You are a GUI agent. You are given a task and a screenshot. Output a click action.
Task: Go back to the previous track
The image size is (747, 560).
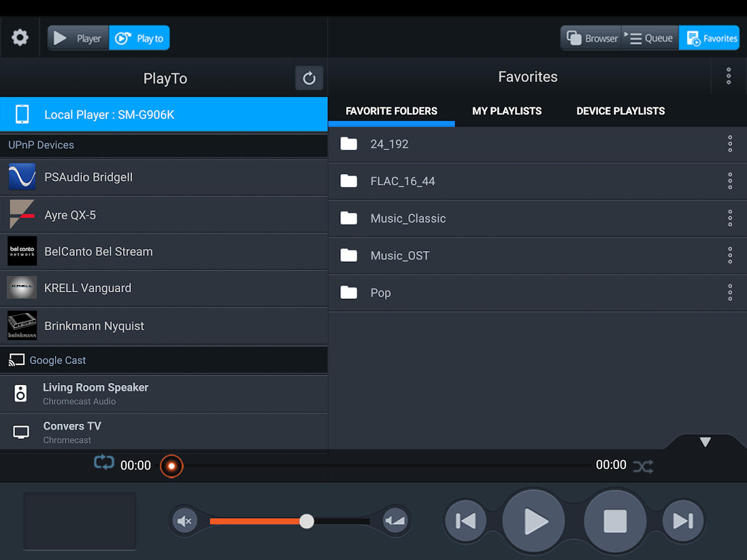click(x=465, y=521)
